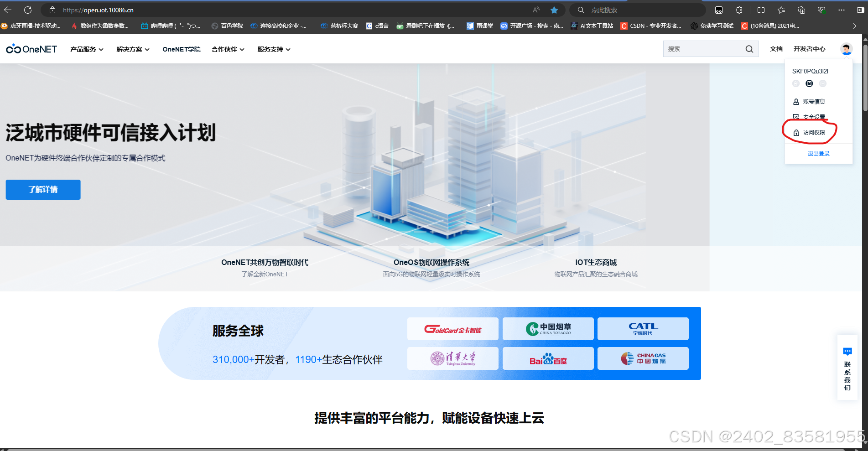Click the dark badge icon under SKF0PQu3i2i
The width and height of the screenshot is (868, 451).
[809, 83]
